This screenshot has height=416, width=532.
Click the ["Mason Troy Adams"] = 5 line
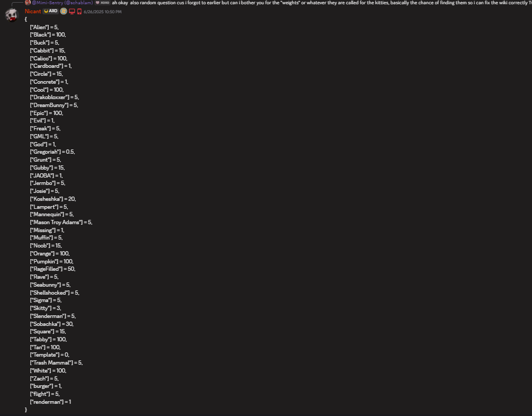tap(61, 223)
